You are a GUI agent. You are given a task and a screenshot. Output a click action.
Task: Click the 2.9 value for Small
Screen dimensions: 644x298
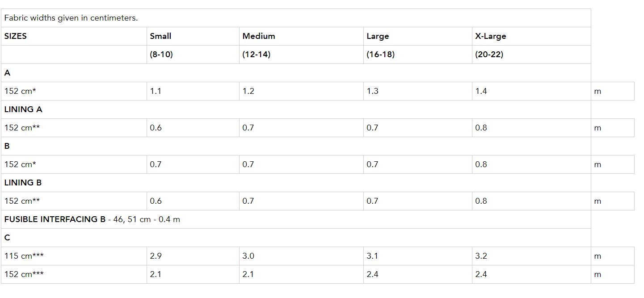click(x=156, y=256)
